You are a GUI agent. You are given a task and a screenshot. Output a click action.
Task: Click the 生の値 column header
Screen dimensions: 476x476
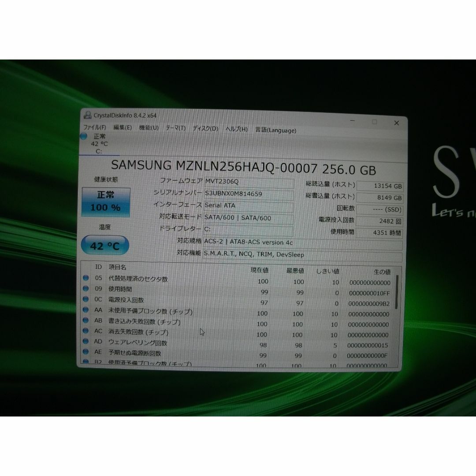tap(382, 272)
